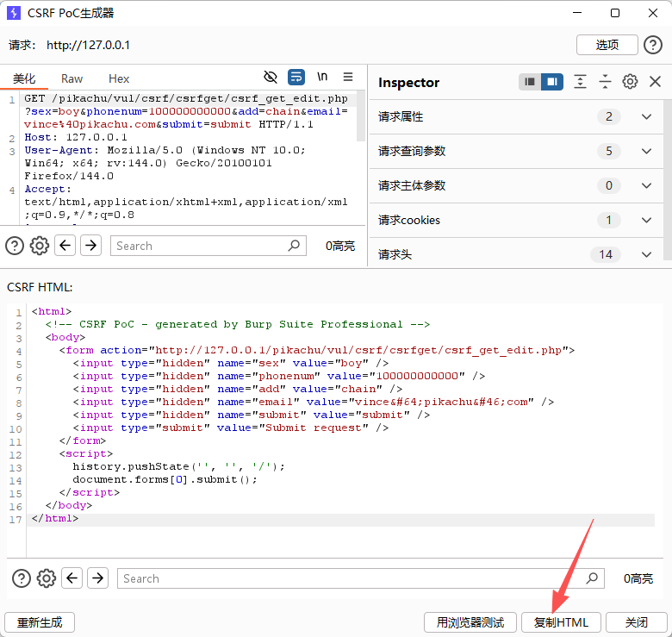Open the request editor hamburger menu
672x637 pixels.
(x=348, y=78)
